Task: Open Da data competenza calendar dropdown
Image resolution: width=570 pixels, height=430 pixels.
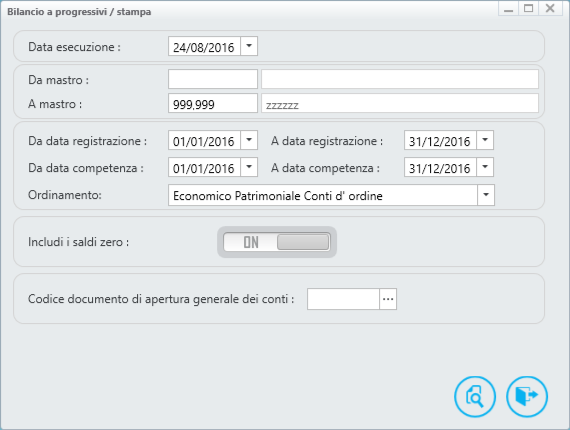Action: click(249, 167)
